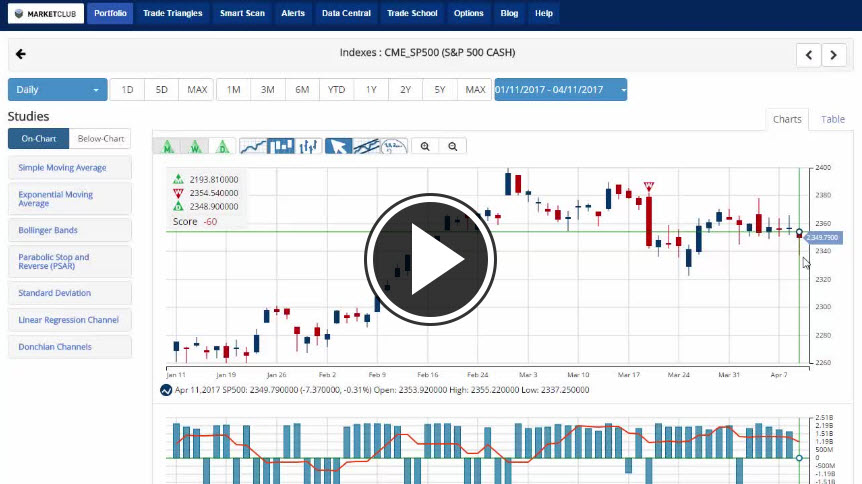This screenshot has height=484, width=862.
Task: Click the zoom in magnifier
Action: (425, 146)
